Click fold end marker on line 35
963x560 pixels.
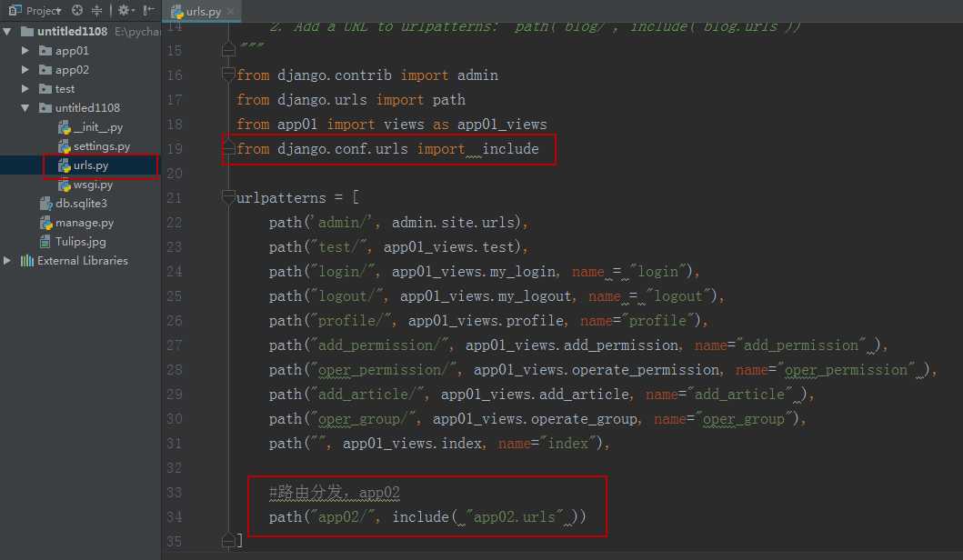228,541
